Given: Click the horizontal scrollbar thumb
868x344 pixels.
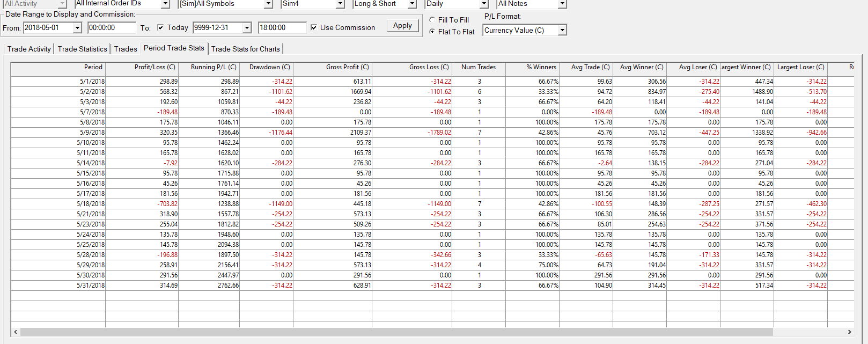Looking at the screenshot, I should click(396, 332).
